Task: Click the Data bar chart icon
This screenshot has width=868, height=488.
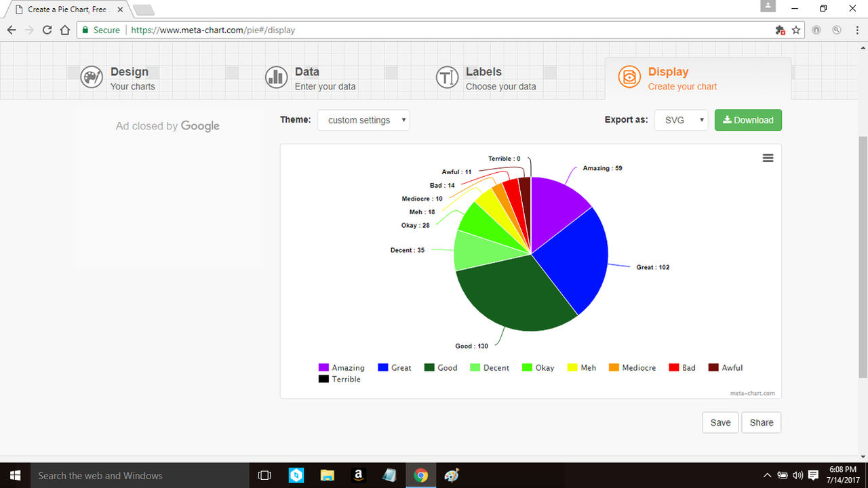Action: 276,77
